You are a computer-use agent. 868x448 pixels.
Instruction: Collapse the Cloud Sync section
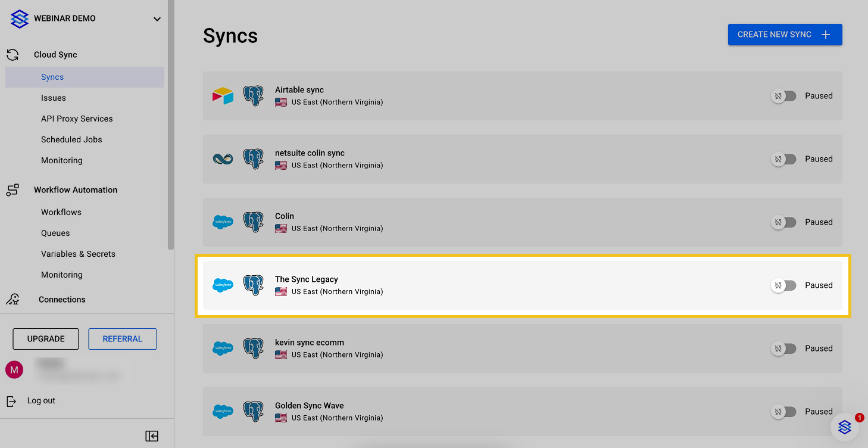tap(55, 55)
